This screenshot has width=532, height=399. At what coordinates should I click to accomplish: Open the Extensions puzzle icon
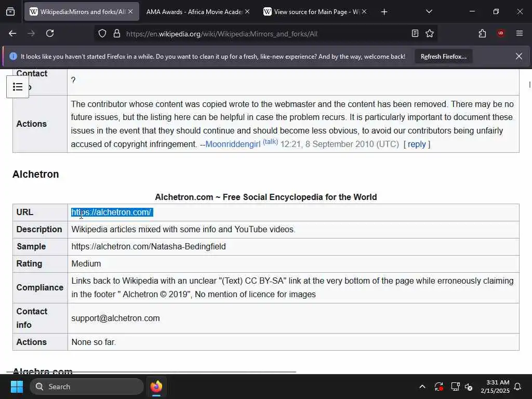click(x=482, y=33)
